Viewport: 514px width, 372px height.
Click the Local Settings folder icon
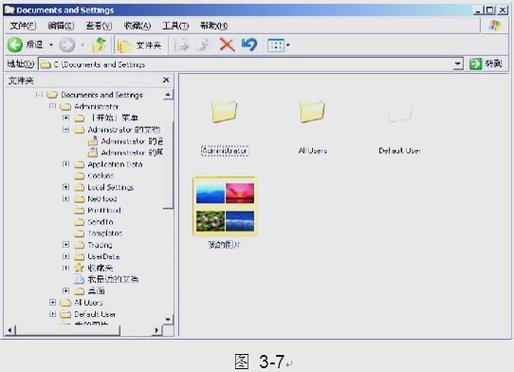[x=79, y=187]
